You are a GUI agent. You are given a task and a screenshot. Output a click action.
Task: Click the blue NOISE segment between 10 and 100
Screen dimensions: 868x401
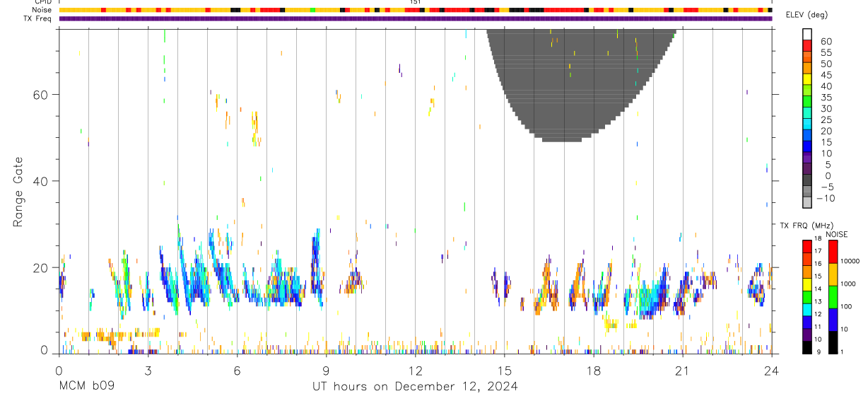point(833,319)
